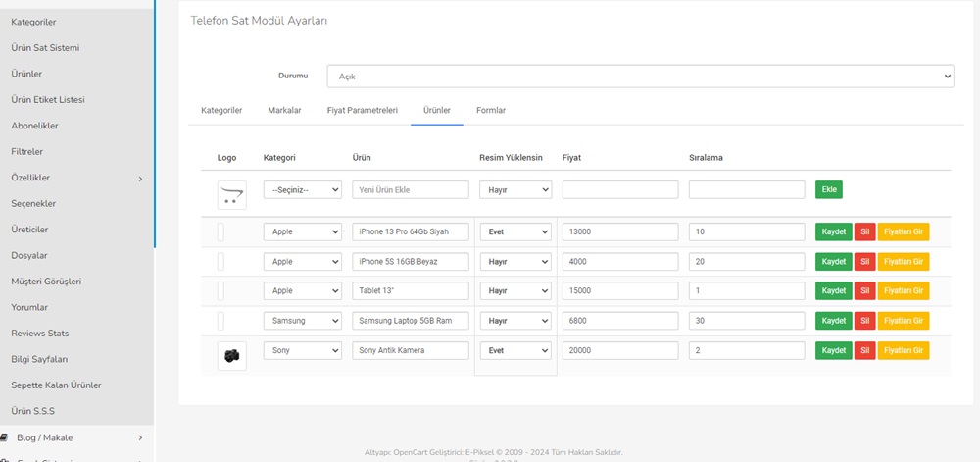Screen dimensions: 980x462
Task: Click Fiyatları Gir for Sony Antik Kamera
Action: [904, 351]
